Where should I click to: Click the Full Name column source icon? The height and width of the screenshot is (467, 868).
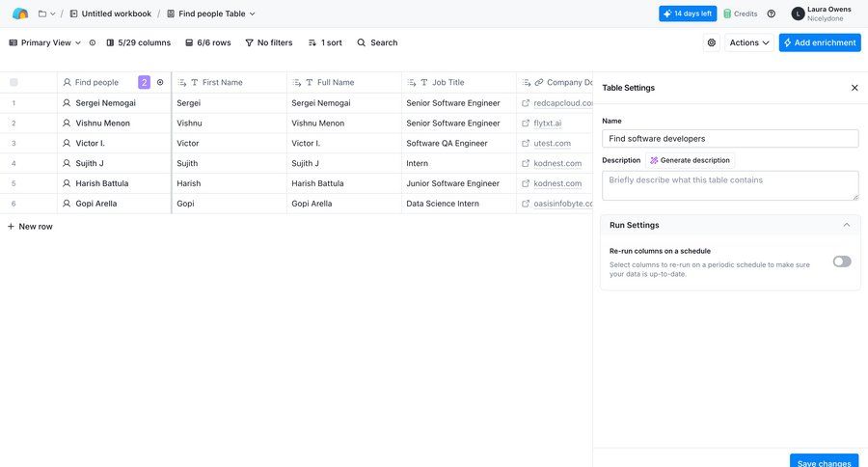click(x=297, y=83)
